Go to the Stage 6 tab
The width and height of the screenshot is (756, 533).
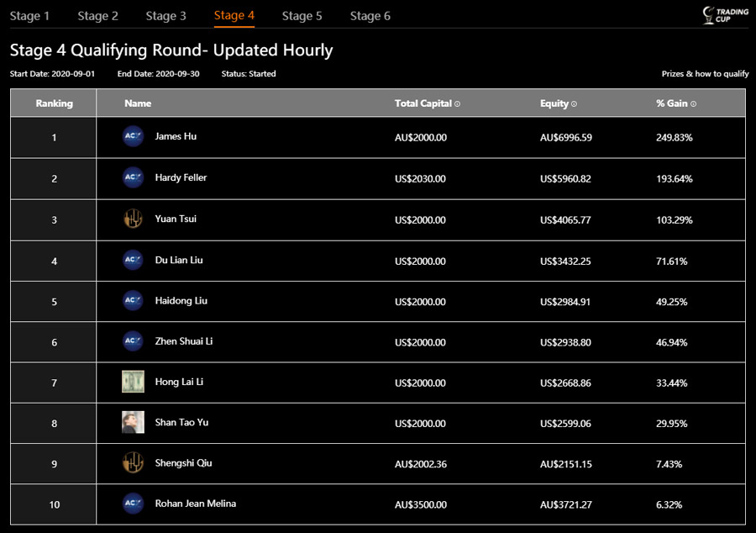(370, 16)
